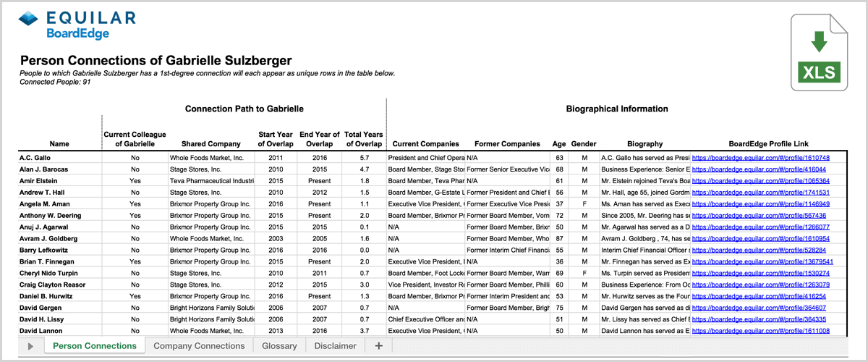868x362 pixels.
Task: Select age 87 in Avram Goldberg row
Action: tap(559, 238)
